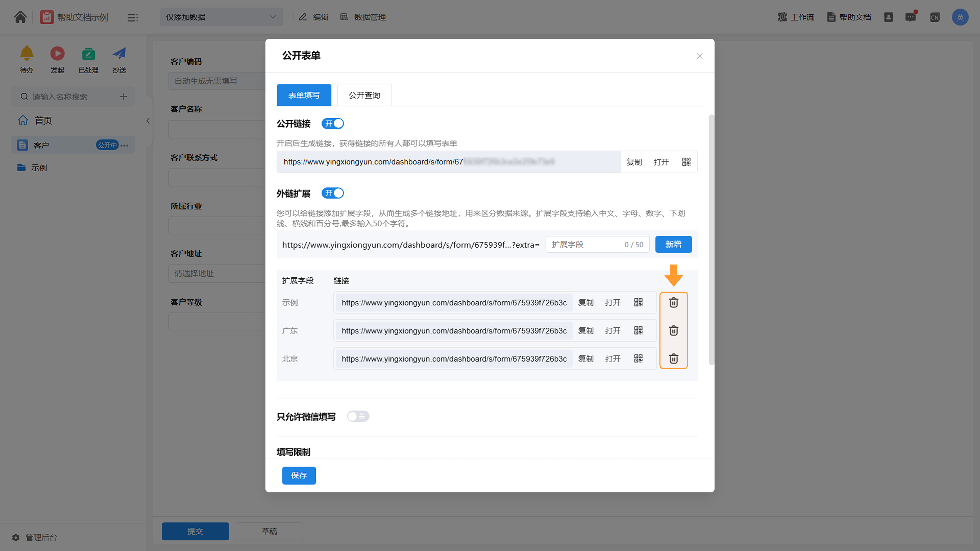Click the 公开中 status badge
980x551 pixels.
[107, 145]
